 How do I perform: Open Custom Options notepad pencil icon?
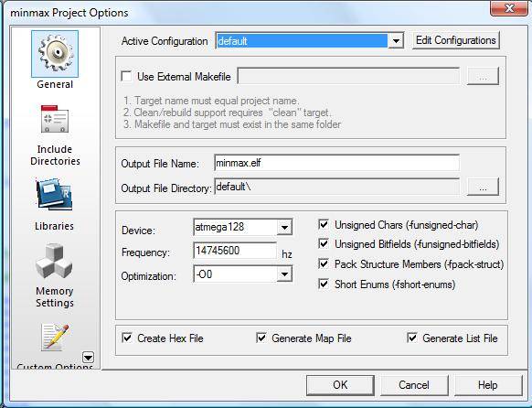[x=54, y=337]
